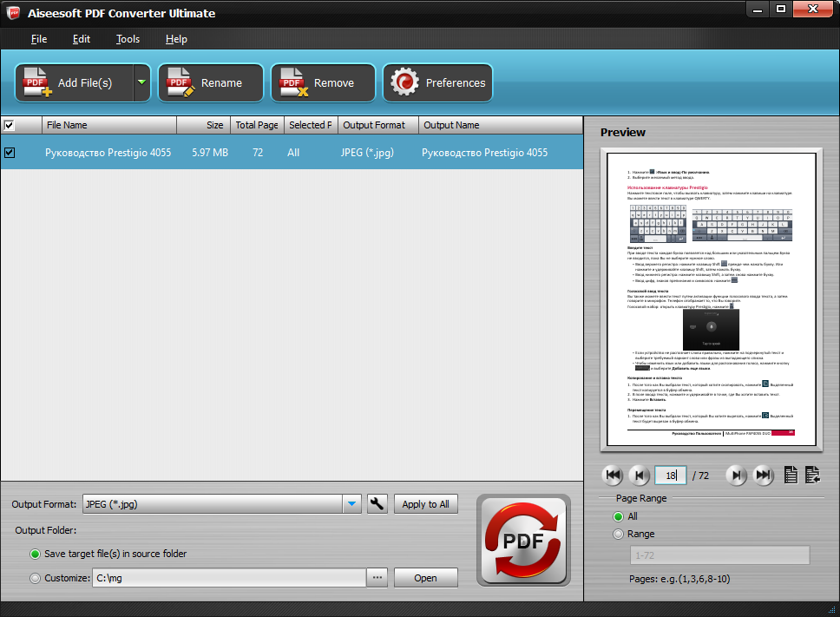Jump to first page with skip-back icon
The height and width of the screenshot is (617, 840).
[x=614, y=475]
